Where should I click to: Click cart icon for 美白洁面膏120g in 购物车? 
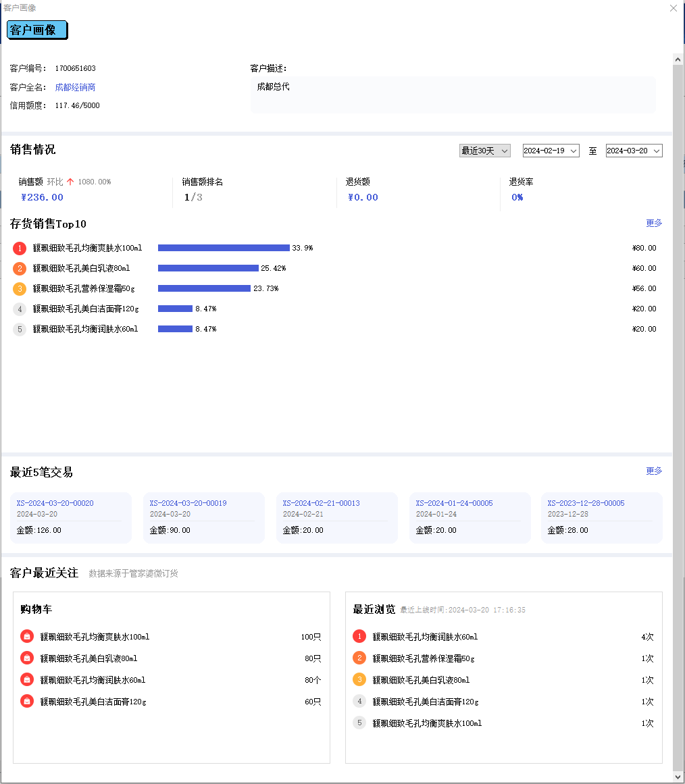27,701
